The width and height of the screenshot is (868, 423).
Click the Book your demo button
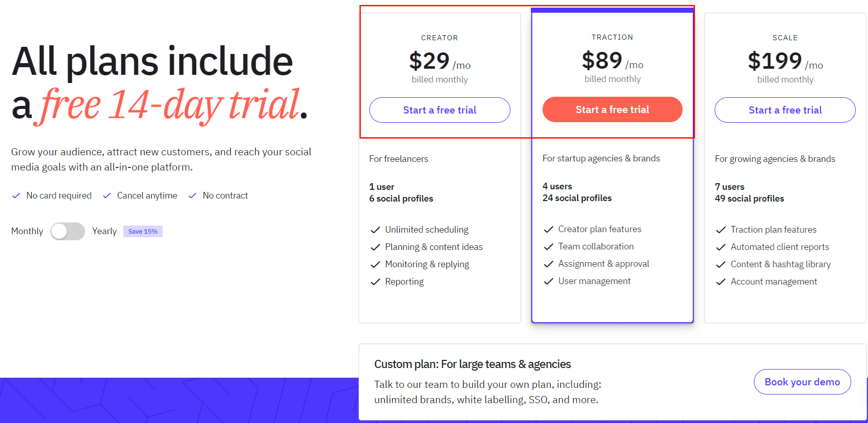[x=802, y=382]
